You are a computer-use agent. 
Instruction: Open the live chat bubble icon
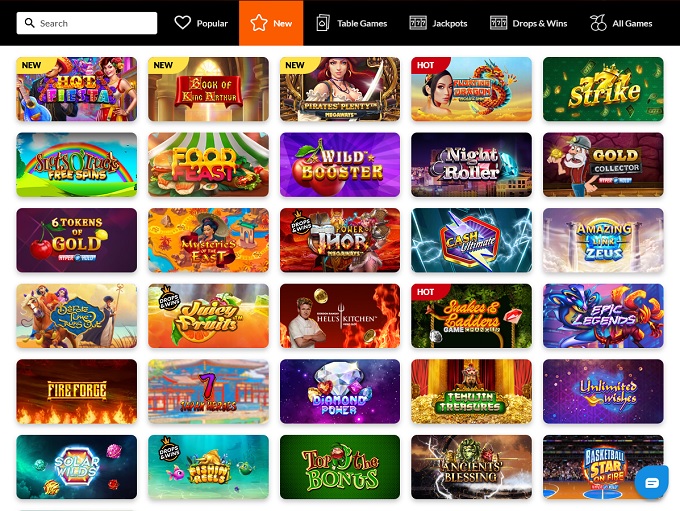[652, 482]
